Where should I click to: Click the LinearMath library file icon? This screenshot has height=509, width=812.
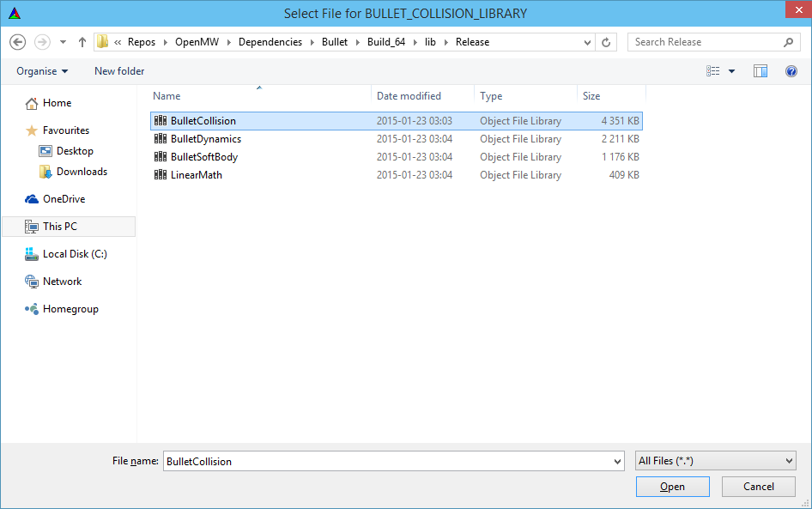[161, 174]
